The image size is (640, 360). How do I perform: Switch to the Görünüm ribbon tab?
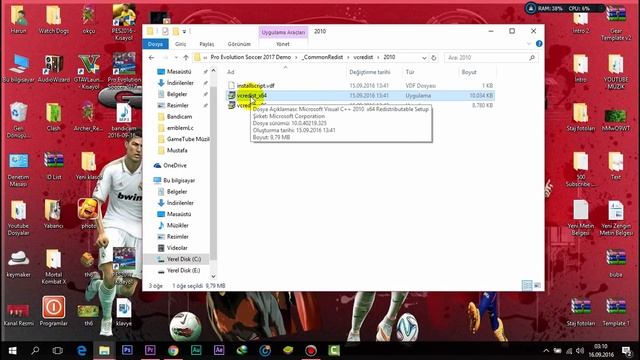click(239, 44)
